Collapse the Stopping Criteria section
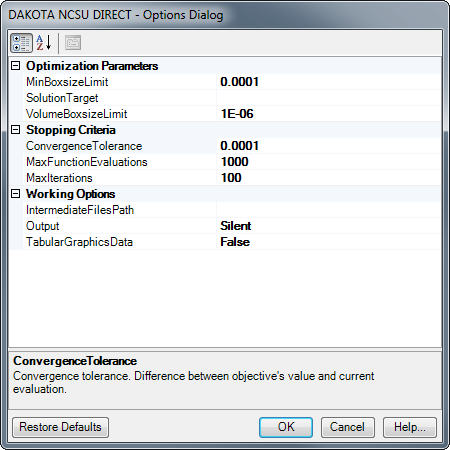 16,129
